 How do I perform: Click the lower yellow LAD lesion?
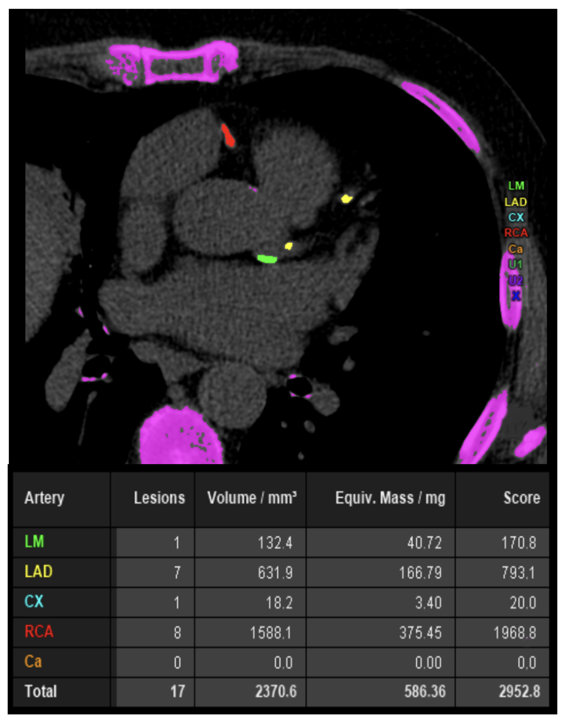coord(289,246)
